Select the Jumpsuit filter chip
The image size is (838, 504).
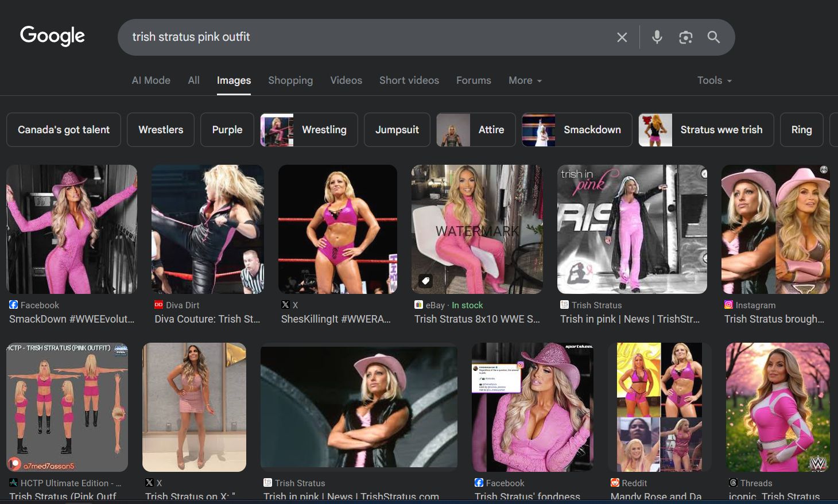[397, 130]
